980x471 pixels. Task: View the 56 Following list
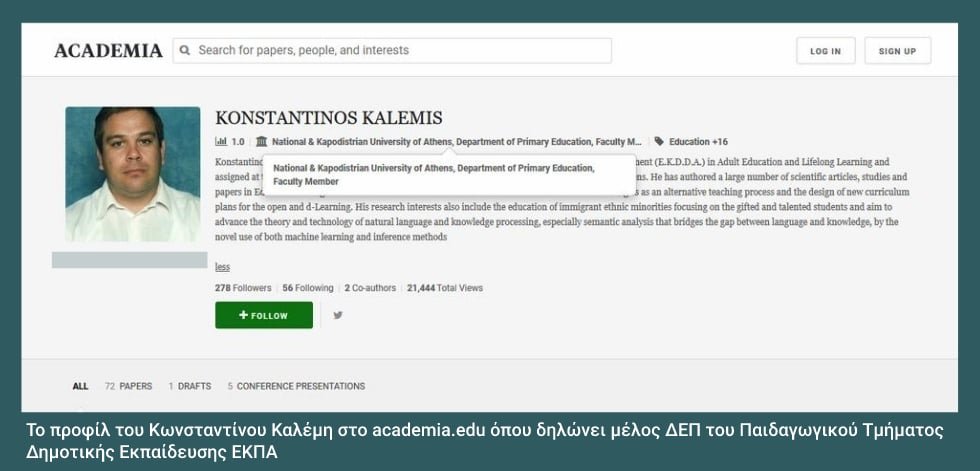pos(308,288)
